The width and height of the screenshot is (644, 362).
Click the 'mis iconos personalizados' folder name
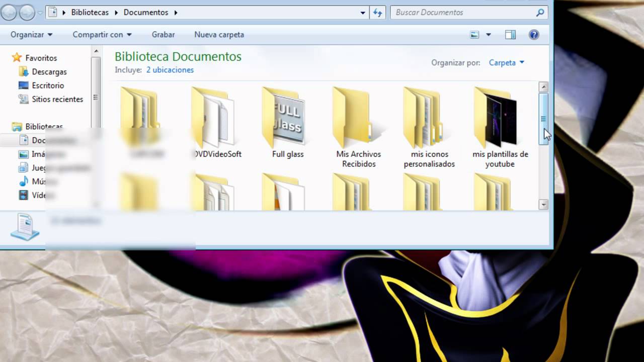429,159
